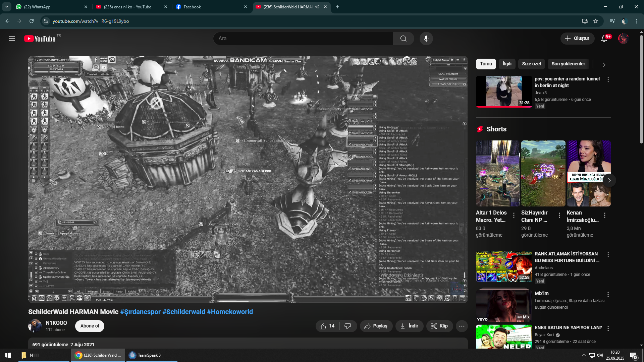Subscribe with the Abone ol button
This screenshot has height=362, width=644.
point(90,326)
